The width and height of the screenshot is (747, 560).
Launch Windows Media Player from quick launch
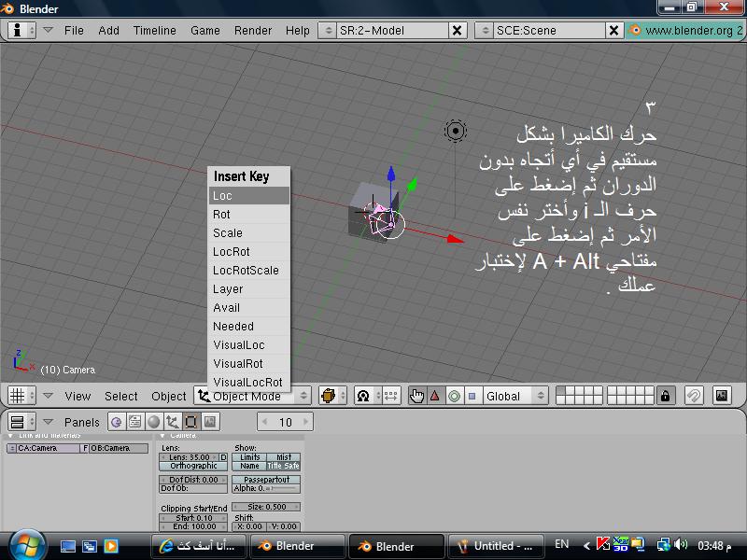point(111,546)
